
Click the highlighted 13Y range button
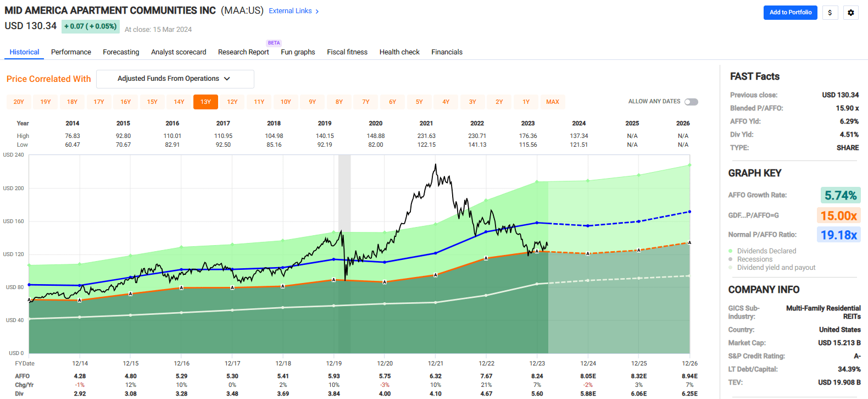click(205, 102)
